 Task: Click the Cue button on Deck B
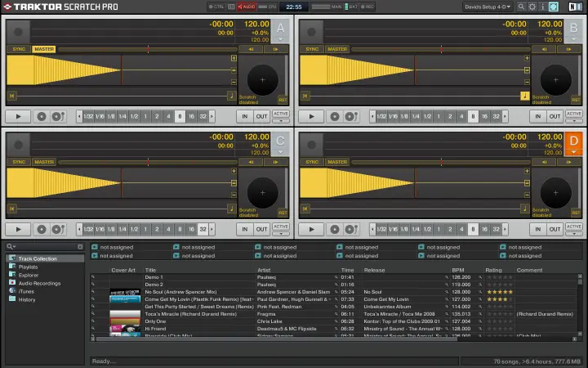(335, 116)
